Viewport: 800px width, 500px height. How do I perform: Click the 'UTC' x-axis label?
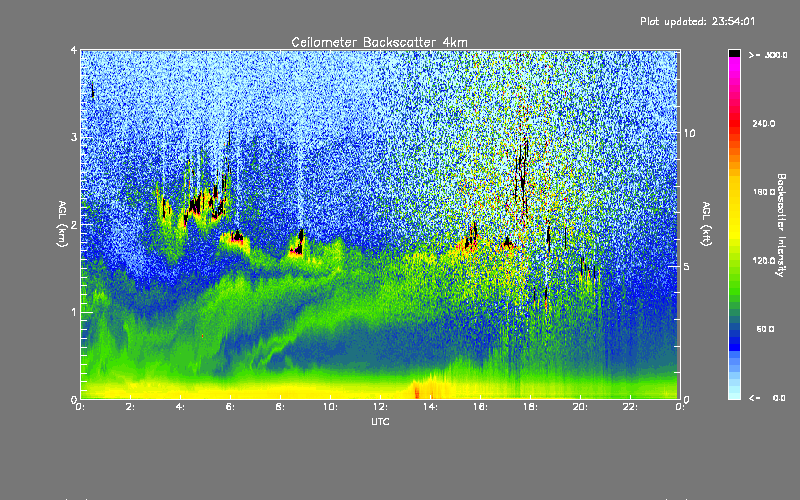[380, 422]
